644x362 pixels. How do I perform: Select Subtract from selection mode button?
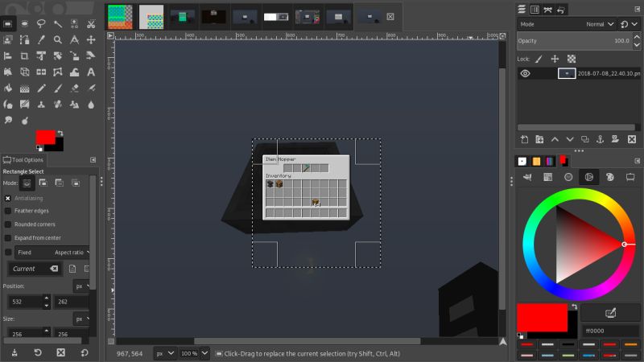60,183
